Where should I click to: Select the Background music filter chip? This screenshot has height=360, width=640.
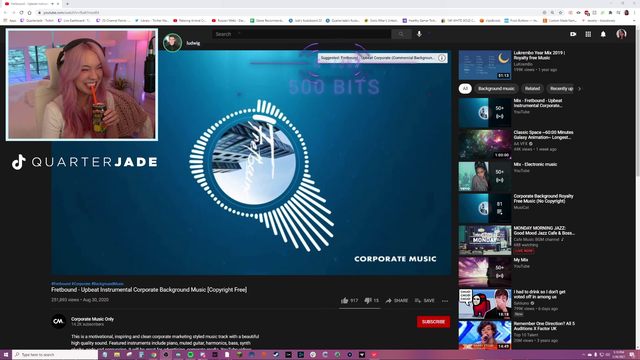[496, 89]
